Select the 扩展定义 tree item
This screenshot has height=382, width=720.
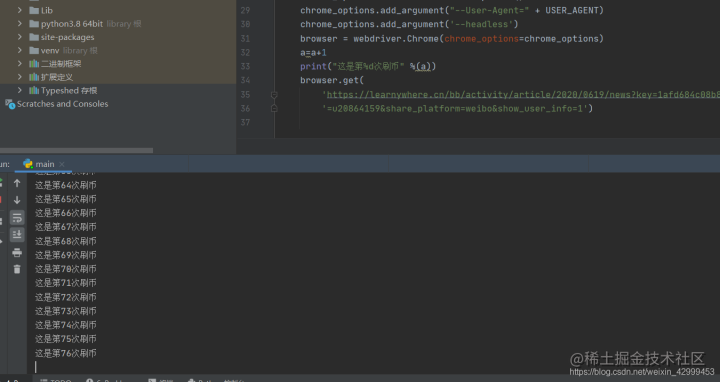(x=56, y=77)
